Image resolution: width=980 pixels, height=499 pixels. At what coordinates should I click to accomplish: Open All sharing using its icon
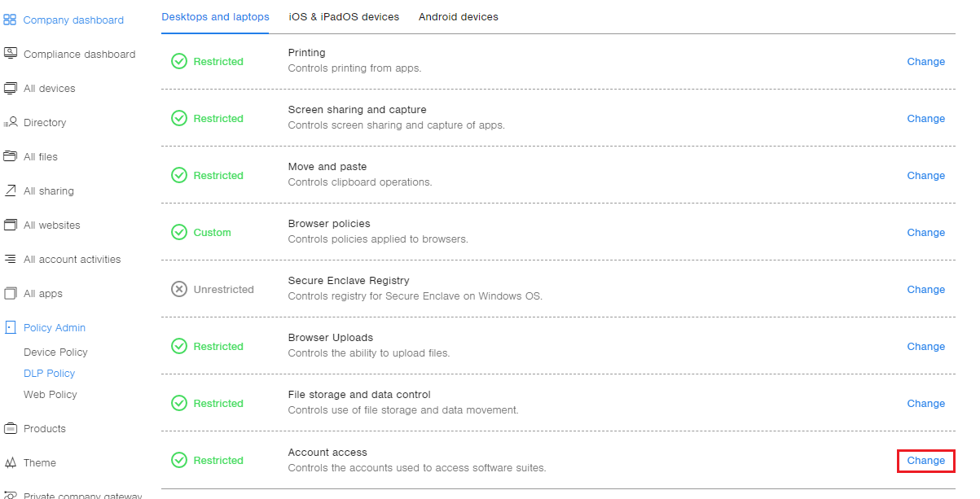coord(10,190)
